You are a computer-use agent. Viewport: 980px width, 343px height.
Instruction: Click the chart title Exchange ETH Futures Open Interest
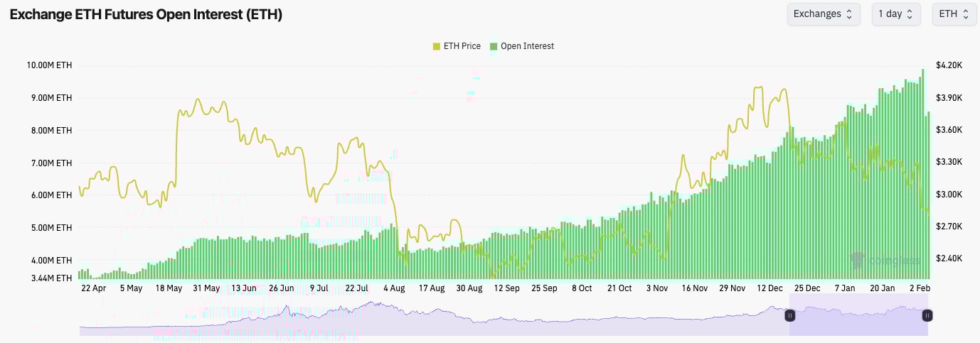point(146,14)
